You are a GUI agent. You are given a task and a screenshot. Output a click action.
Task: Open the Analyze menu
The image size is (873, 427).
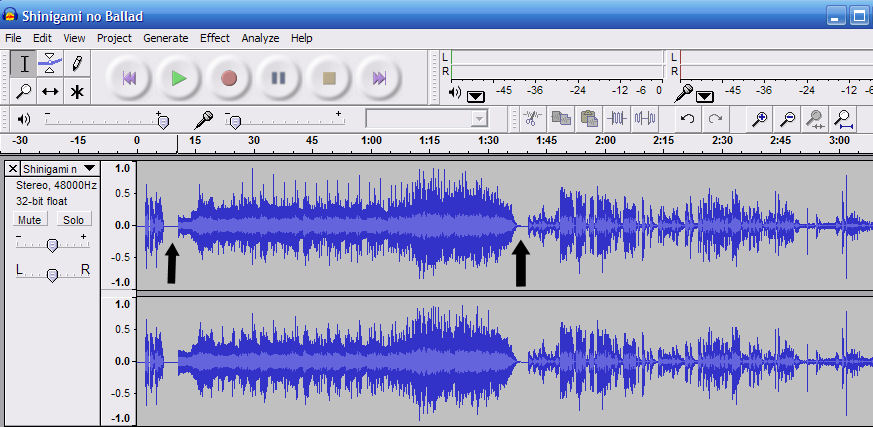click(260, 38)
